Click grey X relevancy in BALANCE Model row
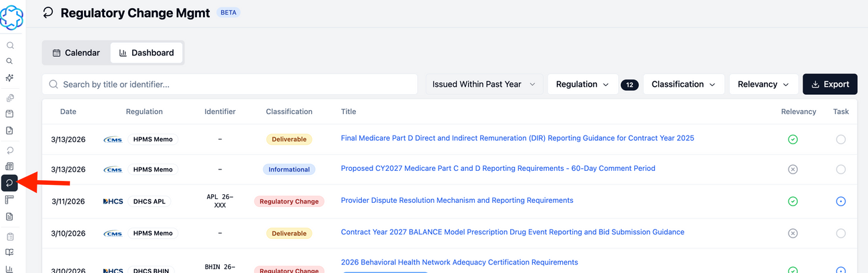 (x=793, y=234)
